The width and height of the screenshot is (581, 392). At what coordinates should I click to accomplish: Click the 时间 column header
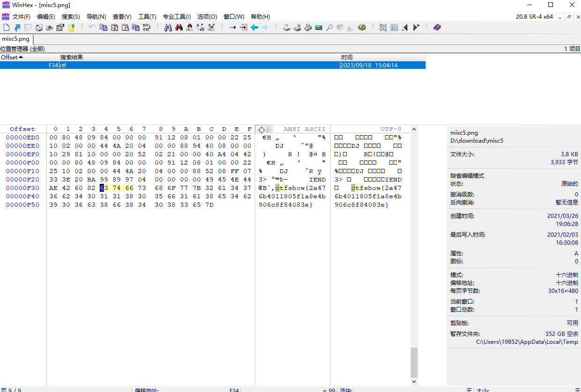(383, 57)
